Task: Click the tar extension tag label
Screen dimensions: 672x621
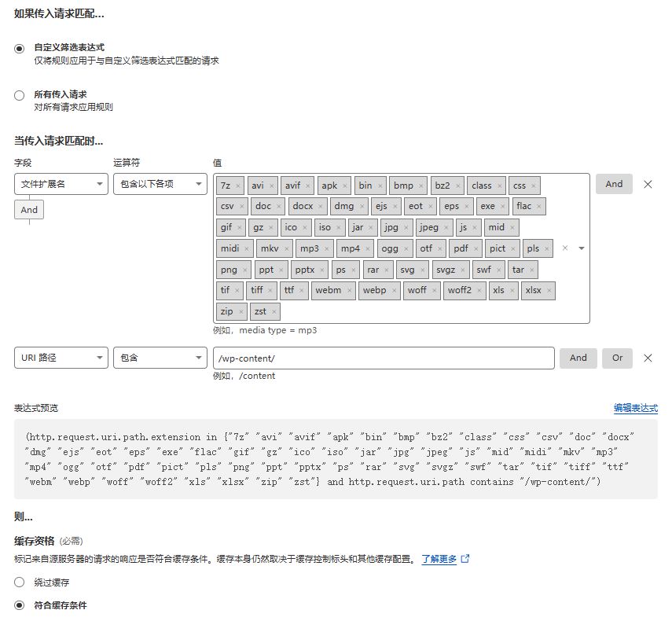Action: click(518, 270)
